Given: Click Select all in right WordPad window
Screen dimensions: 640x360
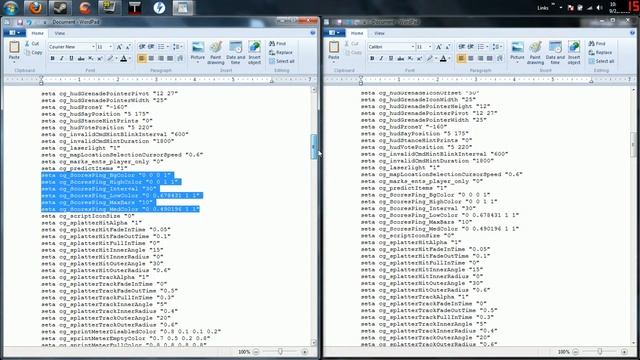Looking at the screenshot, I should point(601,61).
